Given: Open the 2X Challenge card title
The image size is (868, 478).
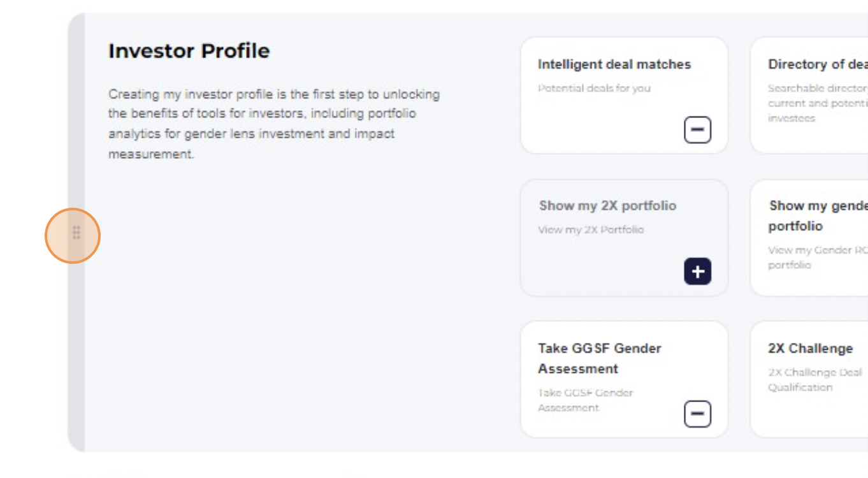Looking at the screenshot, I should [x=810, y=349].
